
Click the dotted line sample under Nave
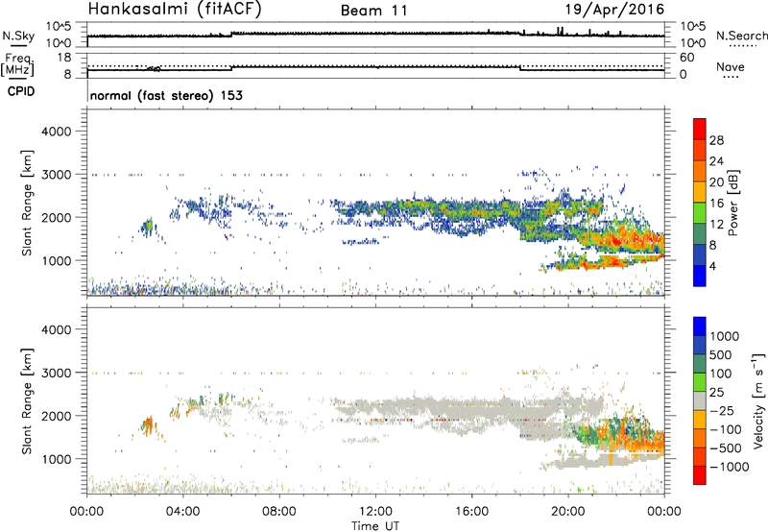pyautogui.click(x=731, y=77)
